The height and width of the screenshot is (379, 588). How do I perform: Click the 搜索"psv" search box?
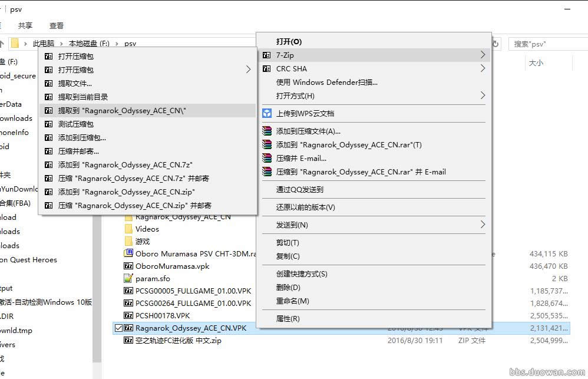[545, 44]
